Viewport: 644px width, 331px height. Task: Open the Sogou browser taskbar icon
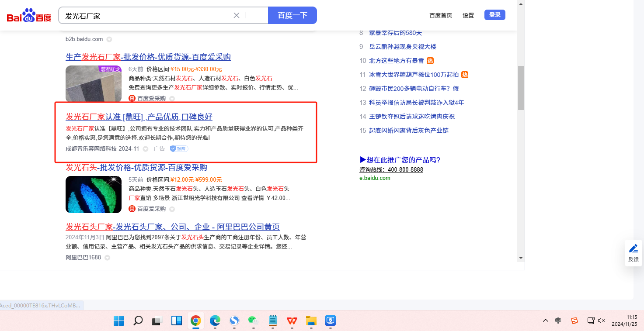coord(235,321)
